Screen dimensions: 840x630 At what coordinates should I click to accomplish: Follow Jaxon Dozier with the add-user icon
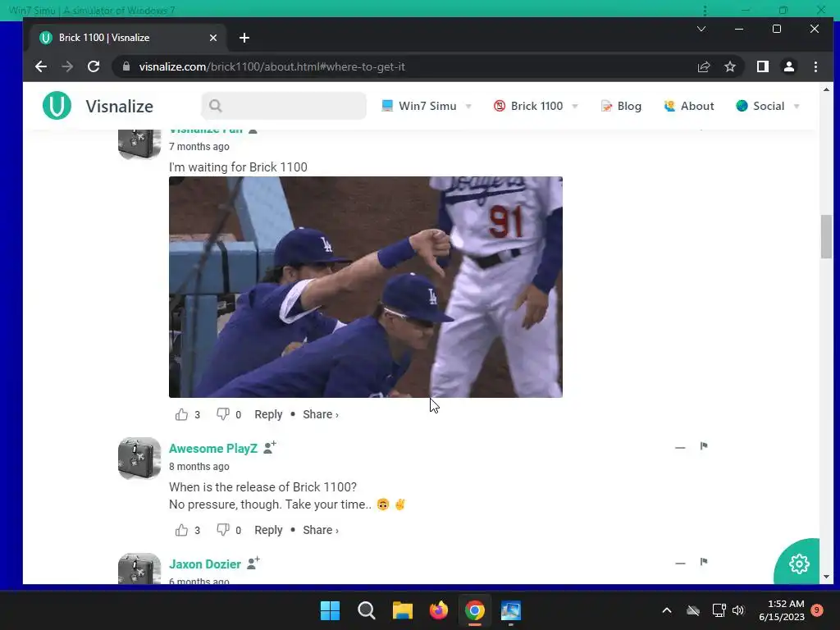click(253, 563)
